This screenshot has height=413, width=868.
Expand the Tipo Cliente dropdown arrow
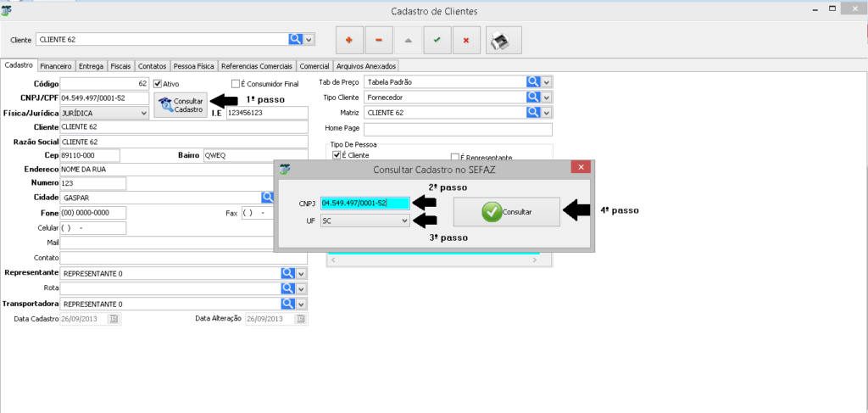547,98
